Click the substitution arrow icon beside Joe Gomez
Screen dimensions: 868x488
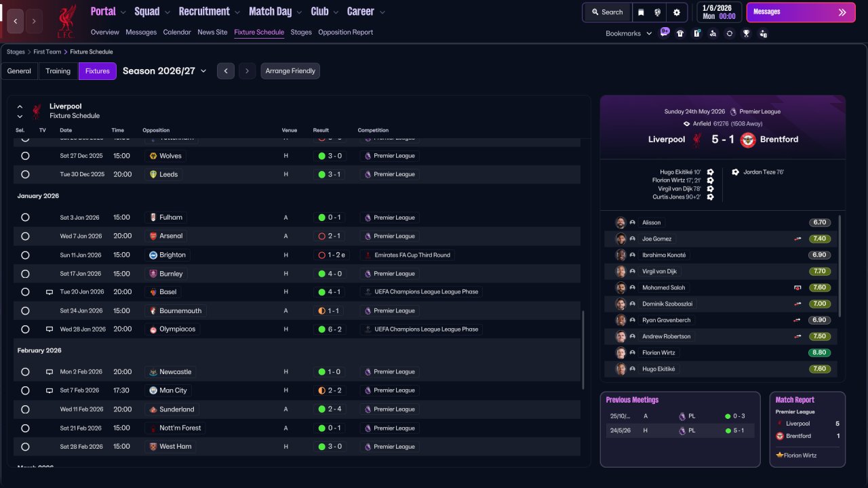(798, 239)
